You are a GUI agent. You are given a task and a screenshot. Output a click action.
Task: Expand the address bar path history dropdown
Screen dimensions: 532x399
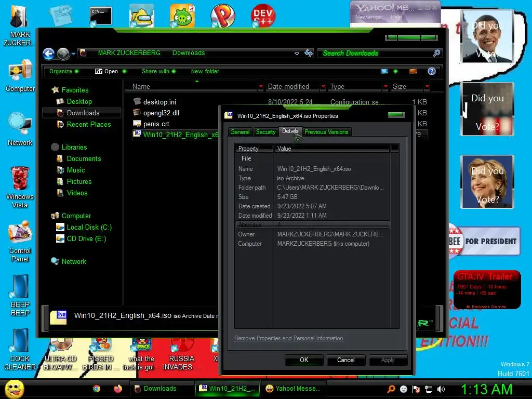pyautogui.click(x=297, y=54)
